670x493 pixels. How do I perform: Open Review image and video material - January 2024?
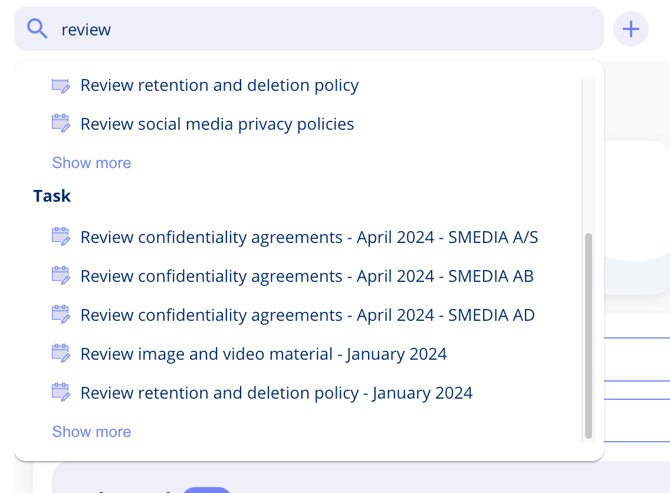click(264, 354)
